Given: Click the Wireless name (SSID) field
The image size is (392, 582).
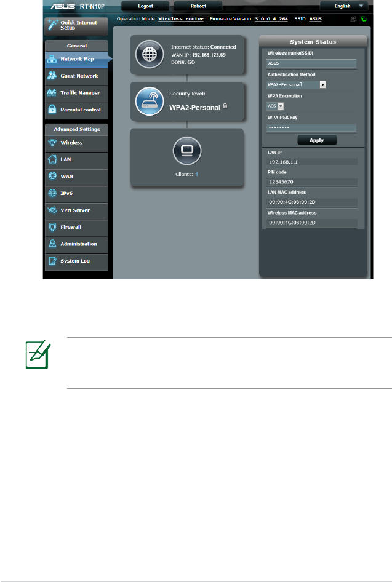Looking at the screenshot, I should click(311, 63).
